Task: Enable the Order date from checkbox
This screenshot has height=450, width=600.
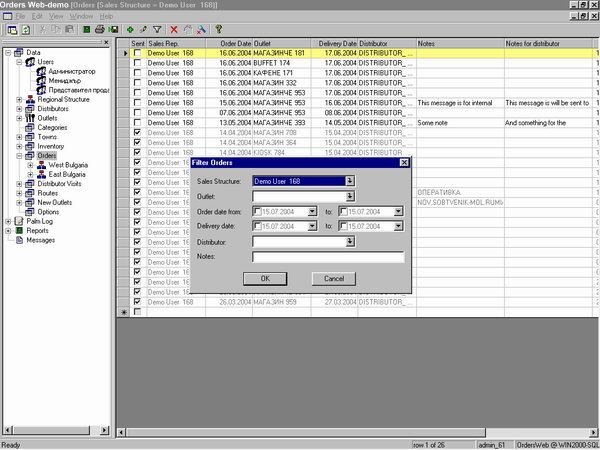Action: (x=258, y=212)
